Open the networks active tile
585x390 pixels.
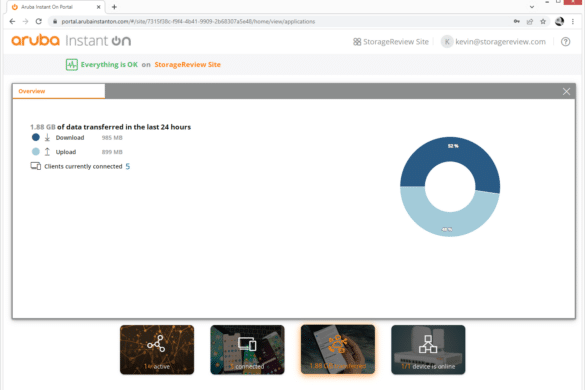pos(157,350)
